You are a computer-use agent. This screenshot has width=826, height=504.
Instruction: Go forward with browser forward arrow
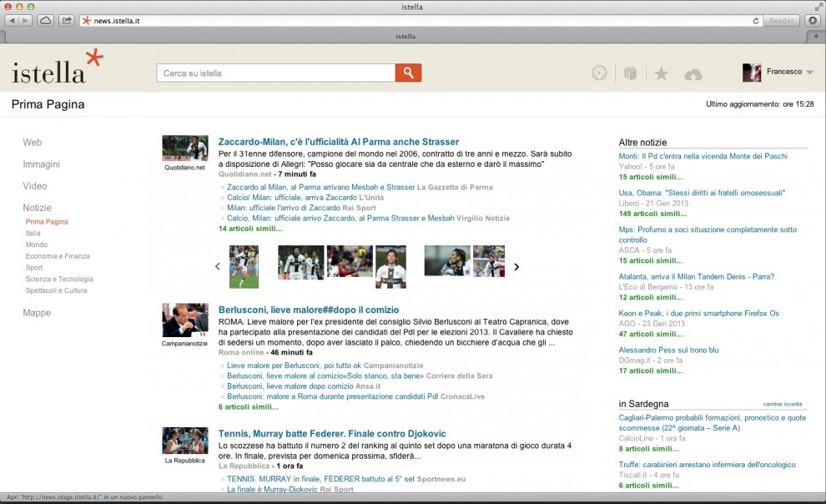click(x=25, y=21)
